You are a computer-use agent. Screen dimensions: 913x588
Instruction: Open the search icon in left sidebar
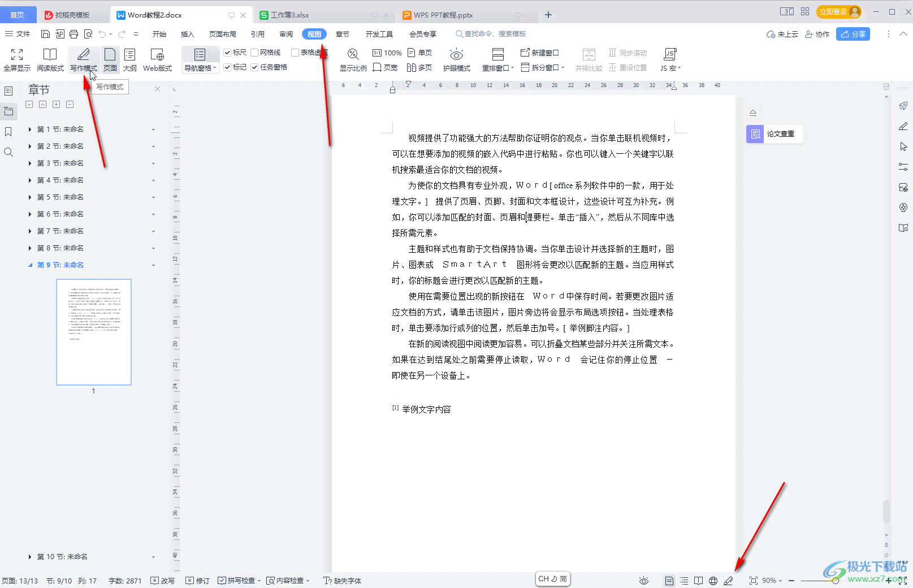(x=8, y=152)
